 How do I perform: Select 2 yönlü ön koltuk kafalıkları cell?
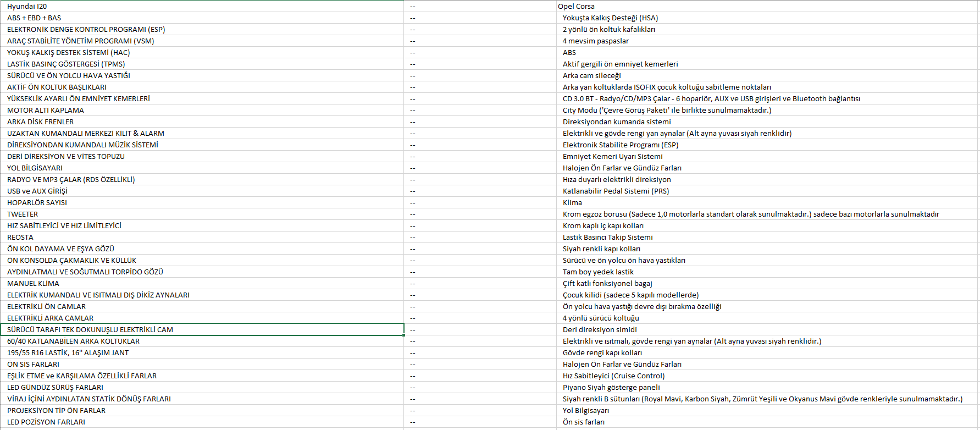click(x=767, y=29)
